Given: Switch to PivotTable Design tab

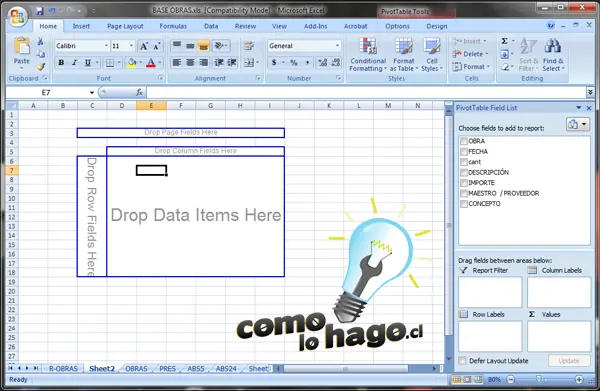Looking at the screenshot, I should (x=437, y=26).
